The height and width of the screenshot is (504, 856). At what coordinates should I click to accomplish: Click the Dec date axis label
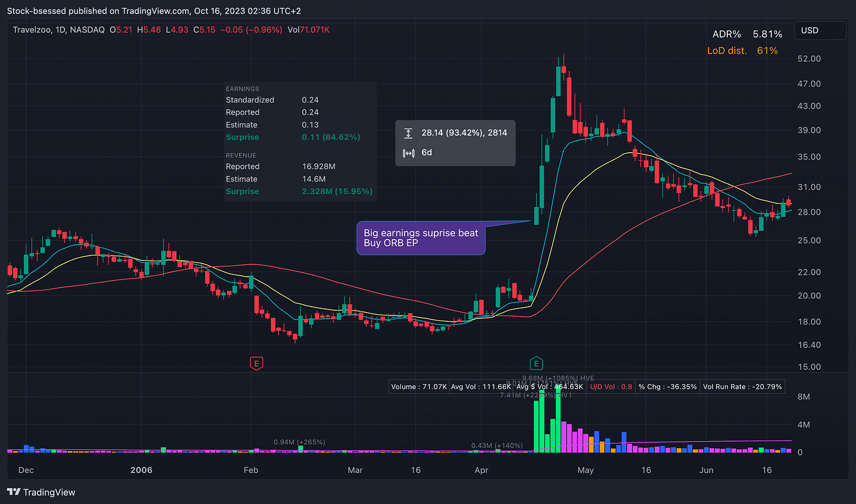tap(26, 470)
